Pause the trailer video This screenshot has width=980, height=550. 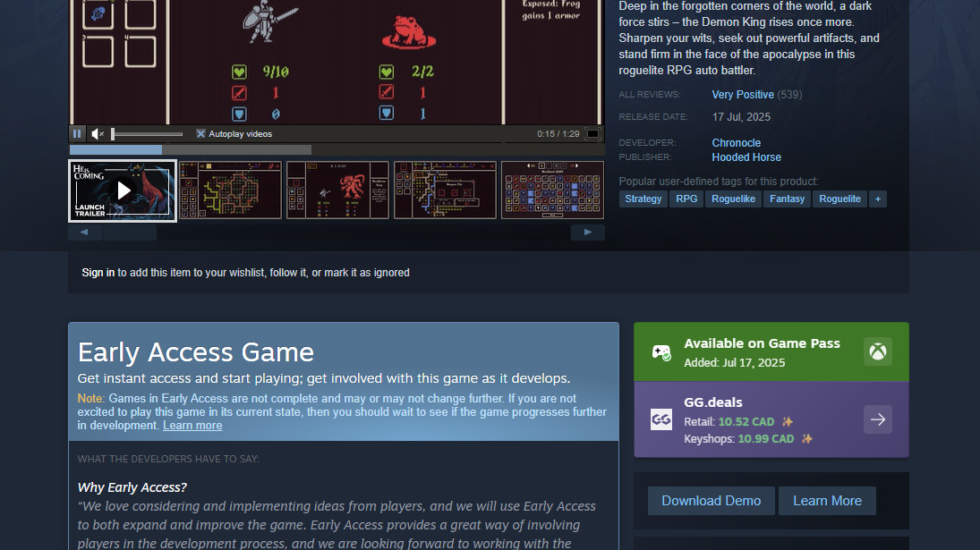(x=77, y=133)
